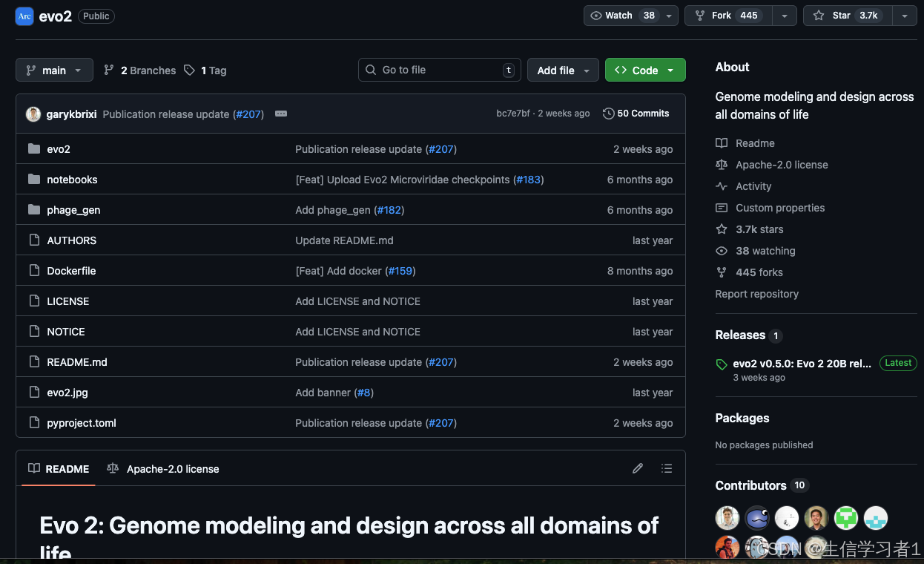Click the evo2.jpg file icon
Viewport: 924px width, 564px height.
33,393
